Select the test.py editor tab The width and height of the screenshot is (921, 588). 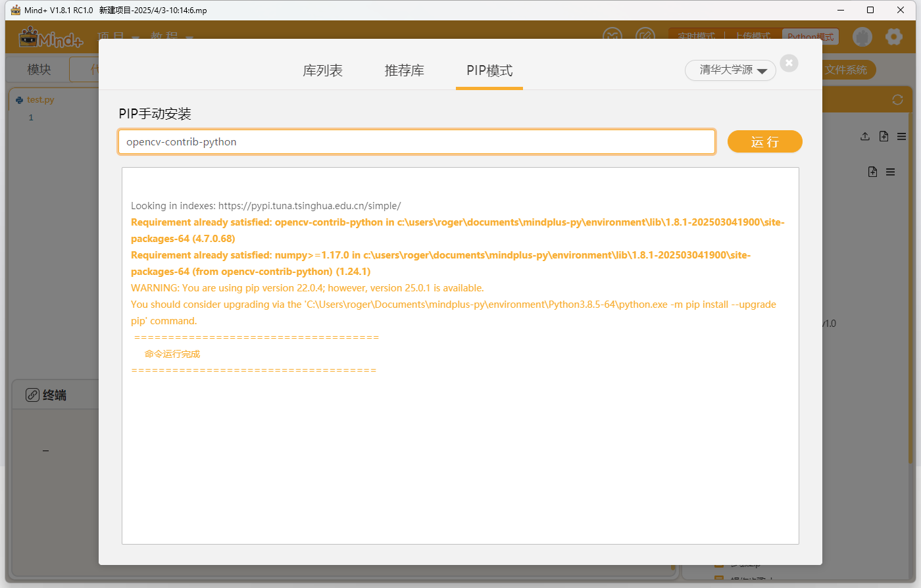(40, 100)
